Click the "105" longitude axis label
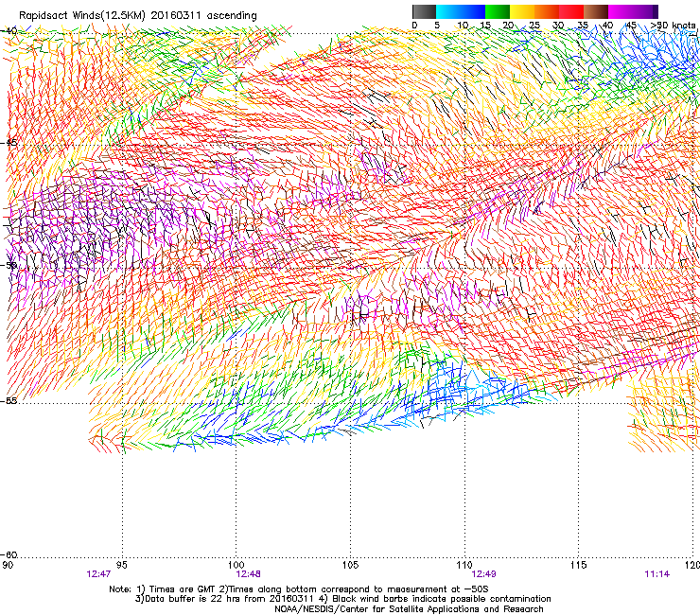This screenshot has height=615, width=700. pos(350,565)
